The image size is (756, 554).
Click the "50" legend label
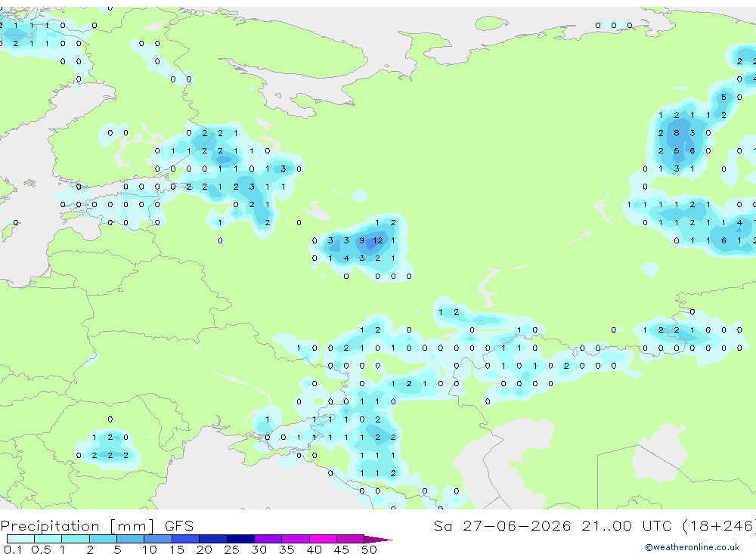(x=369, y=549)
